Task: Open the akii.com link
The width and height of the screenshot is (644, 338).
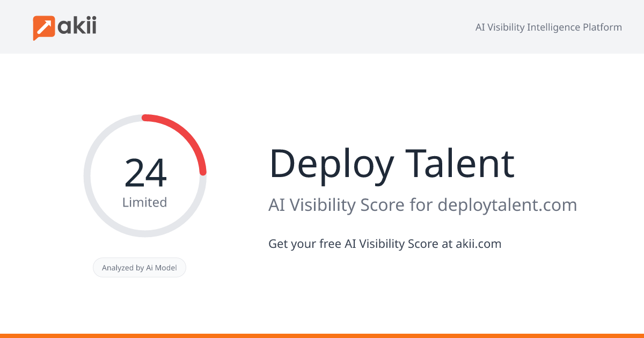Action: click(478, 244)
